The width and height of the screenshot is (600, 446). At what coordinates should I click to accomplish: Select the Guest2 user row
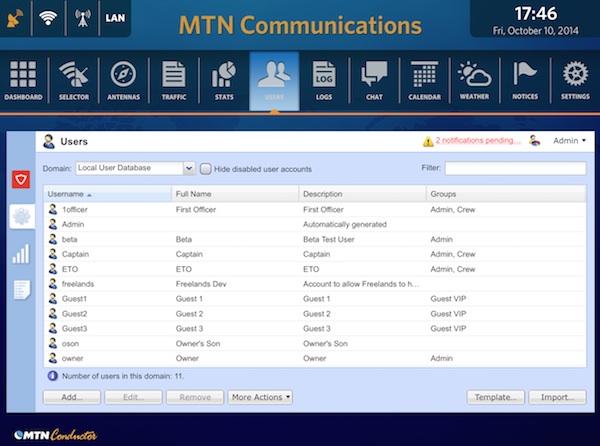[315, 314]
